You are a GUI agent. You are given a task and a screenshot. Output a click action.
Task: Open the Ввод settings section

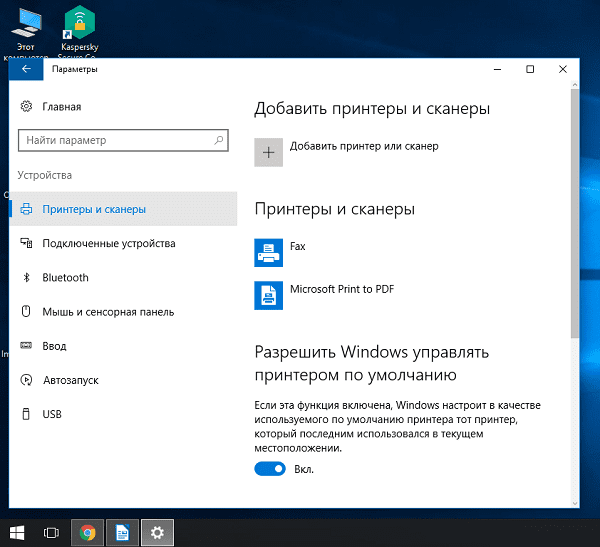point(54,346)
